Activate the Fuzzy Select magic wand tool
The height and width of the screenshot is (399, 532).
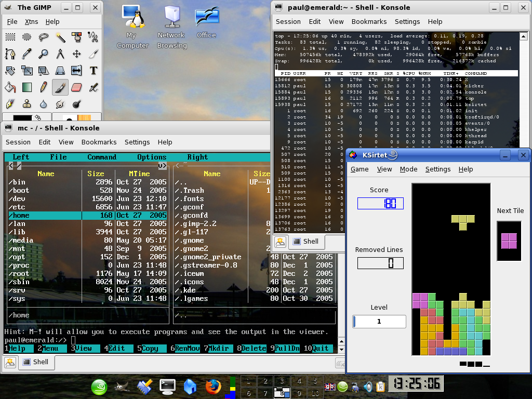tap(60, 37)
